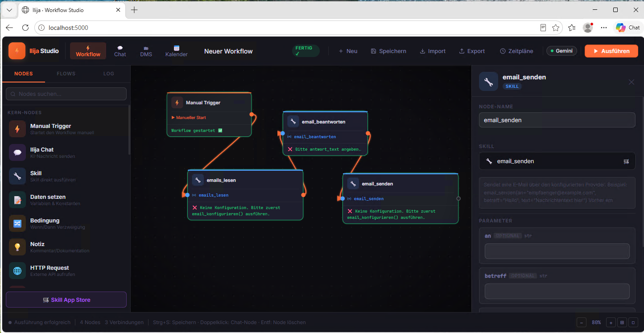Click the Neuer Workflow title
The image size is (644, 333).
[228, 51]
